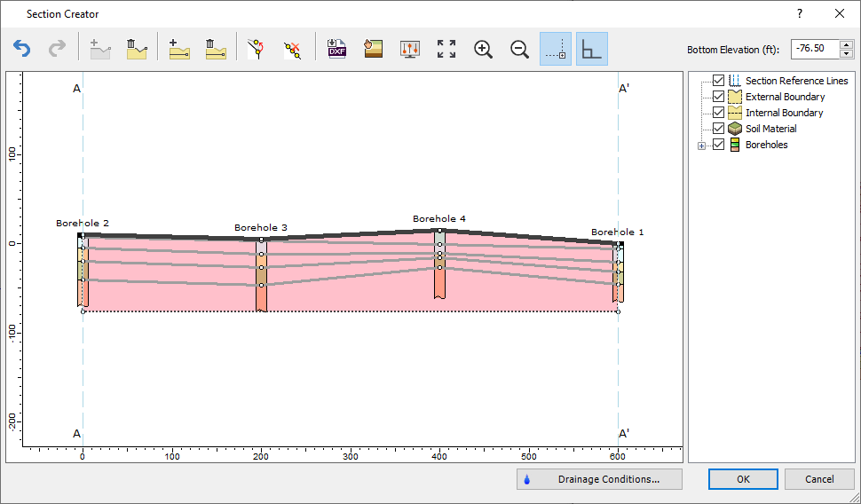Open Drainage Conditions dialog
The image size is (861, 504).
(x=600, y=479)
